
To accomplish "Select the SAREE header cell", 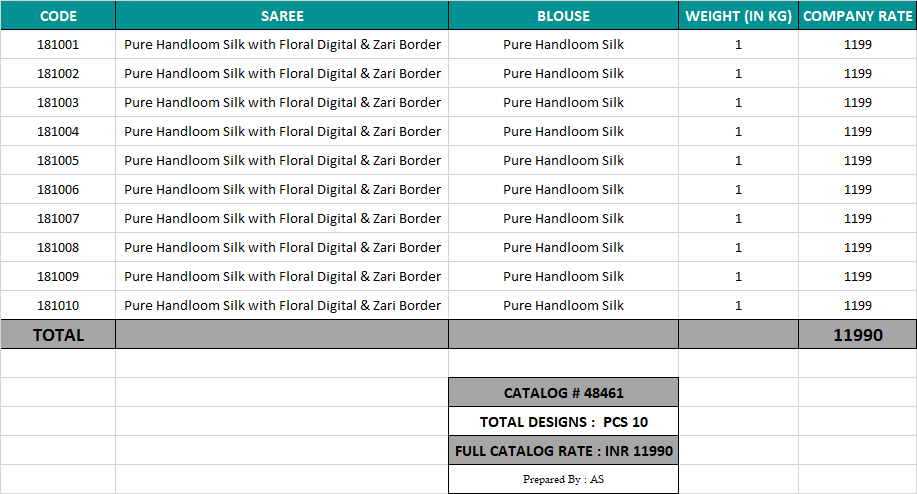I will (282, 16).
